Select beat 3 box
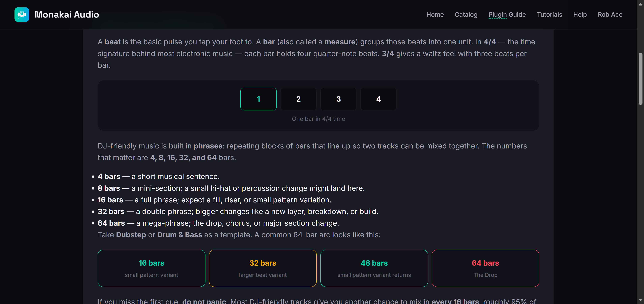Screen dimensions: 644x304 click(338, 99)
